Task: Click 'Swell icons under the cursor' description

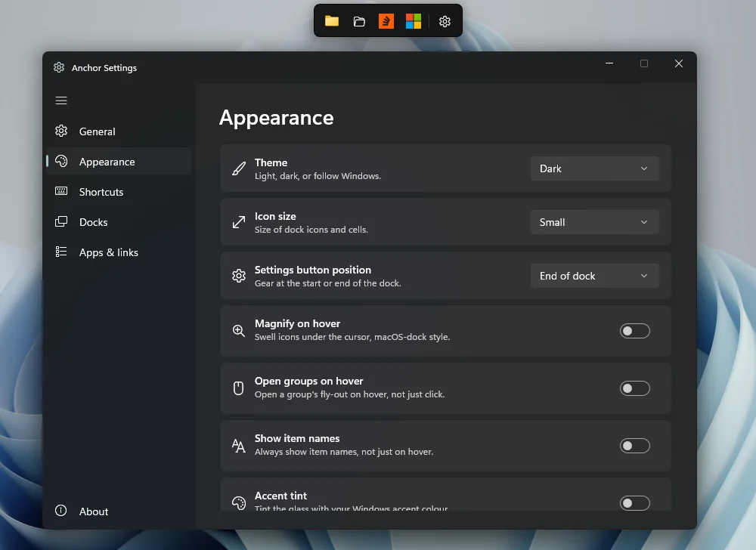Action: [352, 337]
